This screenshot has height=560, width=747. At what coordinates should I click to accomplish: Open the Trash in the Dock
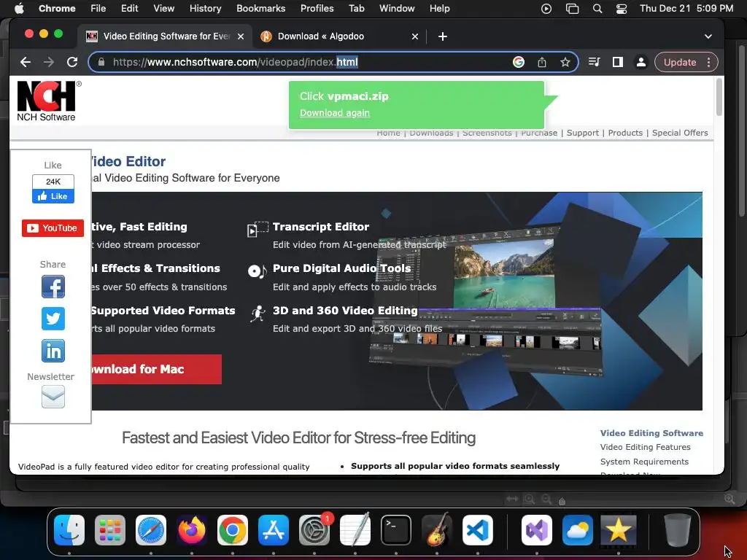point(678,530)
